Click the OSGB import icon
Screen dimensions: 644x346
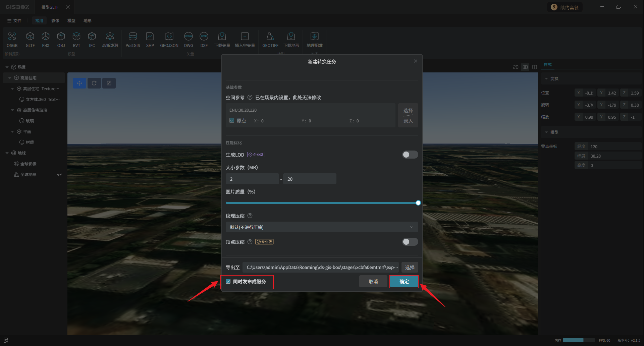(x=12, y=37)
